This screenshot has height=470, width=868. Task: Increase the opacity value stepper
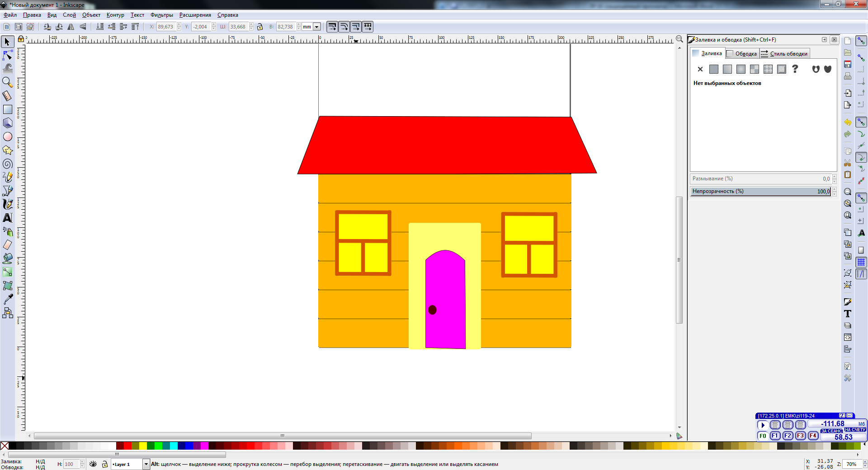[835, 189]
